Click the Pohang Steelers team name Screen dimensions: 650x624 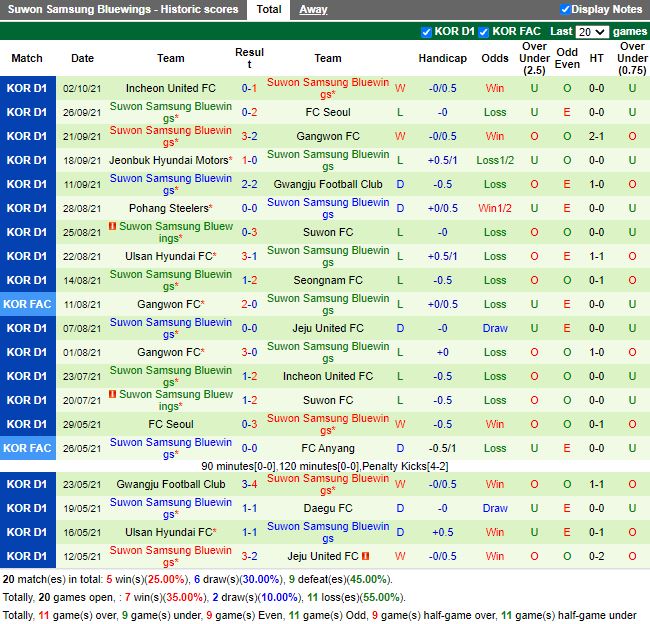tap(167, 208)
